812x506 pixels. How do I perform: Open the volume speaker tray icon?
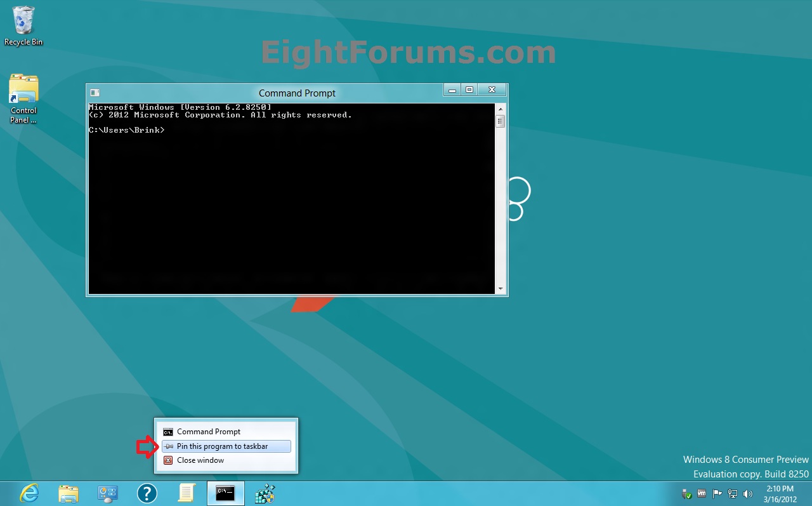tap(748, 493)
